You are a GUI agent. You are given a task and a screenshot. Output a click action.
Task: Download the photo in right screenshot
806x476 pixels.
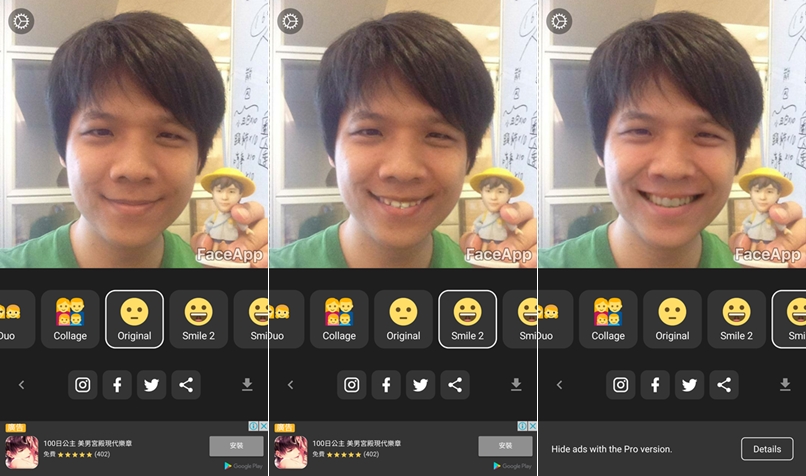tap(785, 385)
